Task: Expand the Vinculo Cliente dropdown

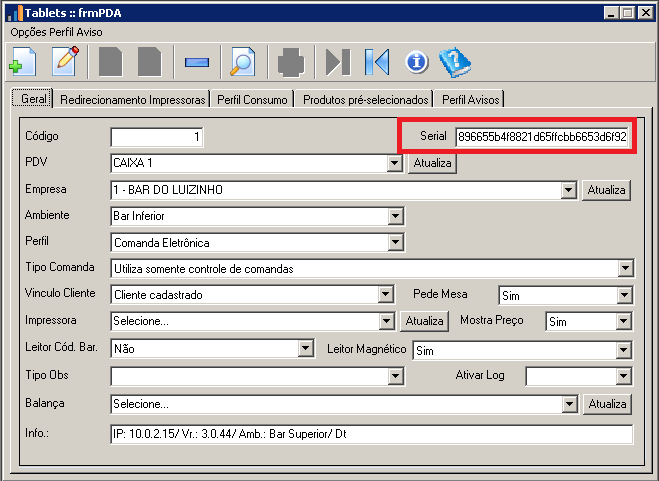Action: [x=385, y=294]
